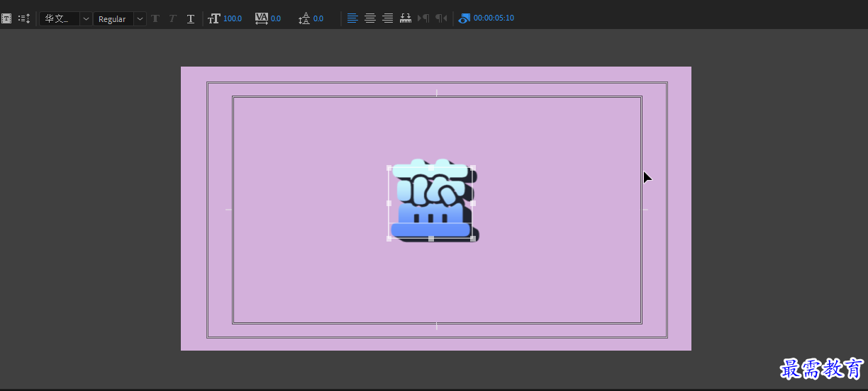Screen dimensions: 868x391
Task: Open the font style dropdown showing Regular
Action: click(x=120, y=19)
